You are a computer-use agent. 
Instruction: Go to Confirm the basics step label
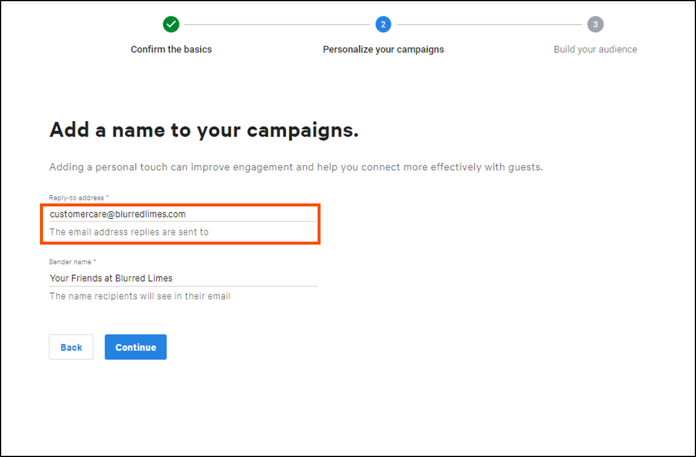point(171,49)
